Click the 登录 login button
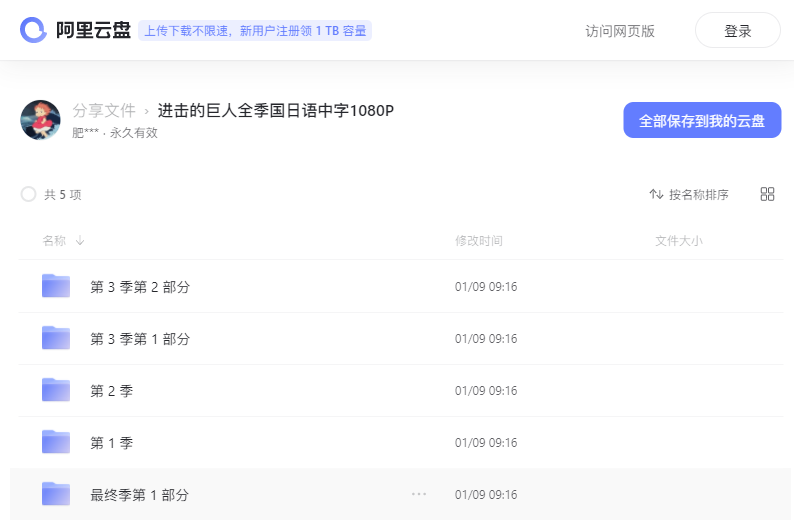 737,30
